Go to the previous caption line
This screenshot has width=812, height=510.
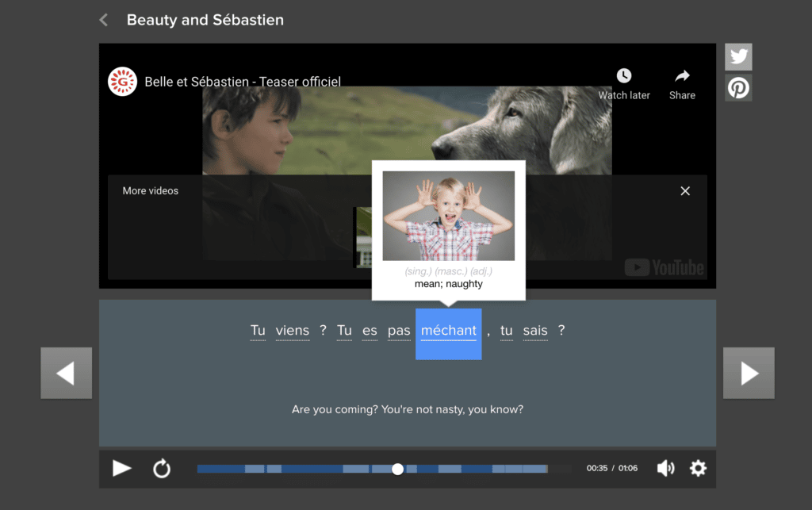point(66,373)
